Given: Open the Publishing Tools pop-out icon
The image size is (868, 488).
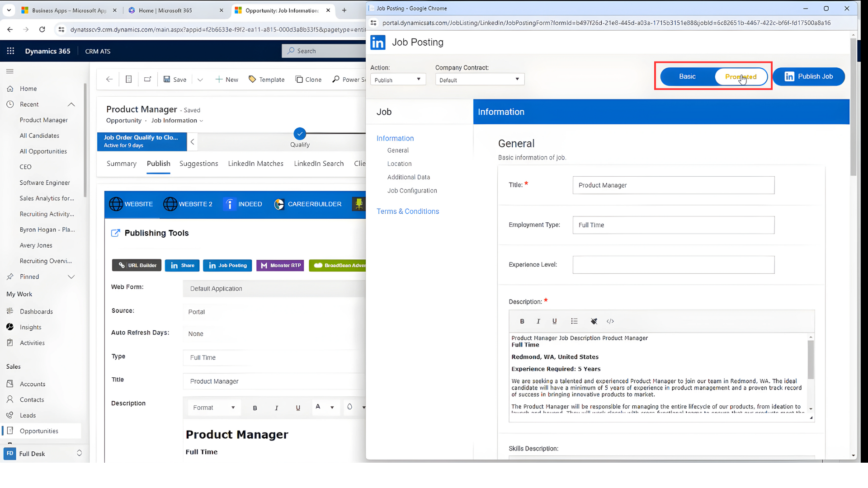Looking at the screenshot, I should 116,233.
